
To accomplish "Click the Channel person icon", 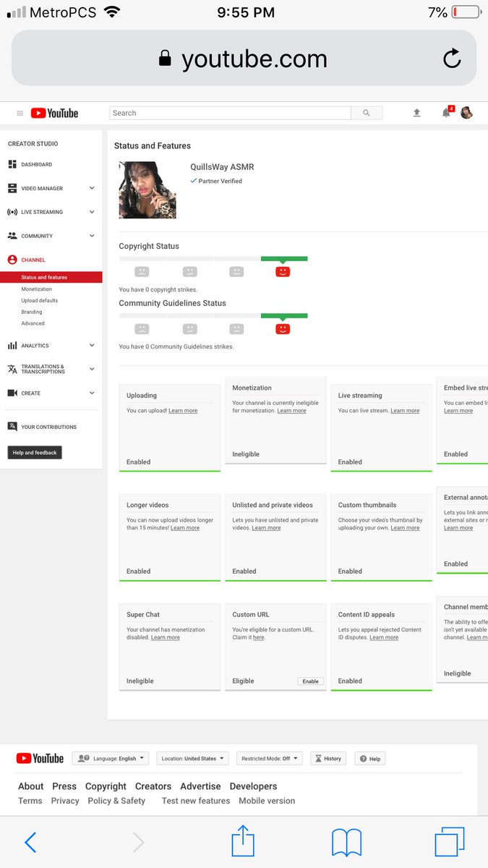I will pyautogui.click(x=12, y=260).
